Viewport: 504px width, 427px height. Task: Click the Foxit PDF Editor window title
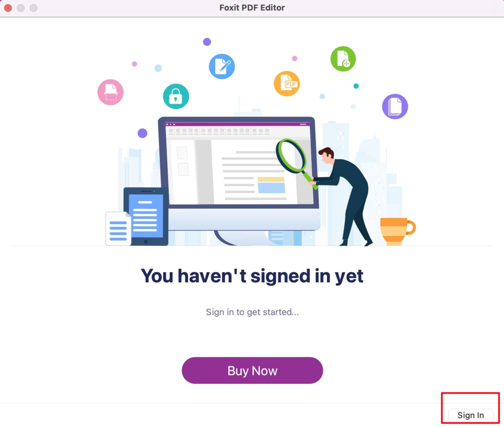coord(252,8)
